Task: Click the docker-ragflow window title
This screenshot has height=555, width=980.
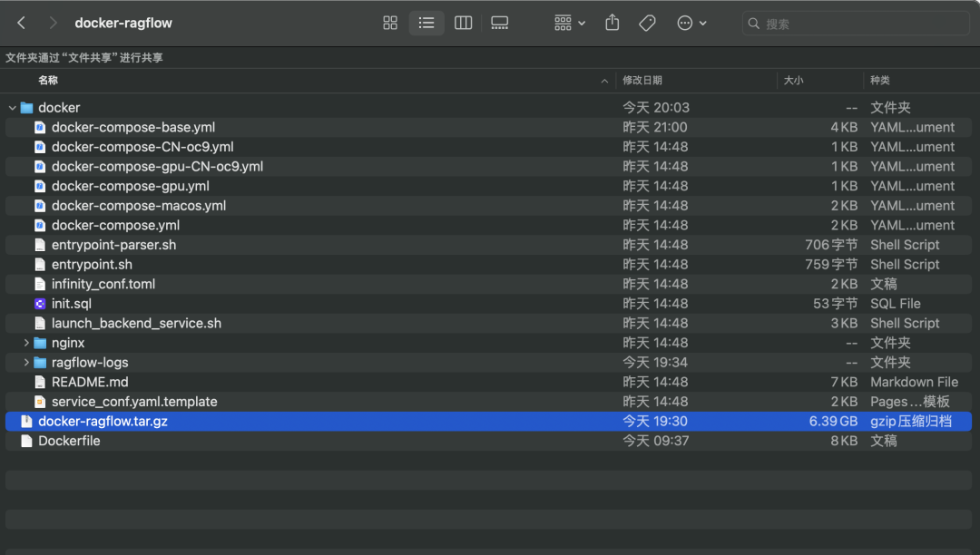Action: [123, 23]
